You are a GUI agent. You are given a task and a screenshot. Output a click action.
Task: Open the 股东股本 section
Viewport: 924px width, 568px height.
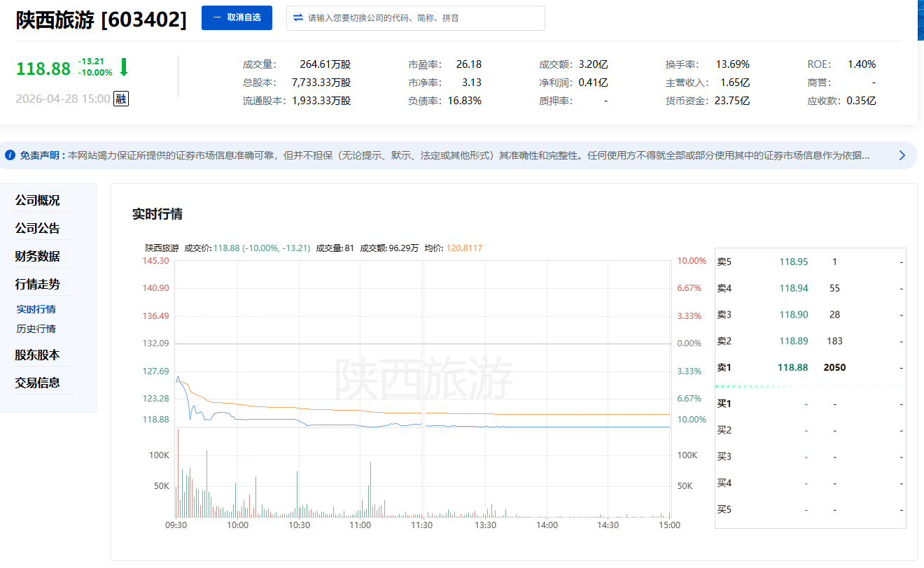tap(38, 355)
